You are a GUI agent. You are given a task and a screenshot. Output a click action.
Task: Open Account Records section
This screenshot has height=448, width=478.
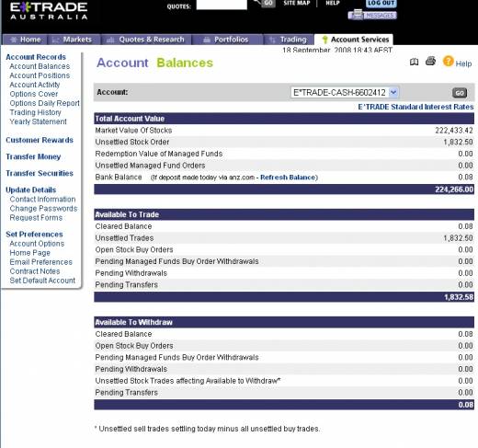(36, 57)
